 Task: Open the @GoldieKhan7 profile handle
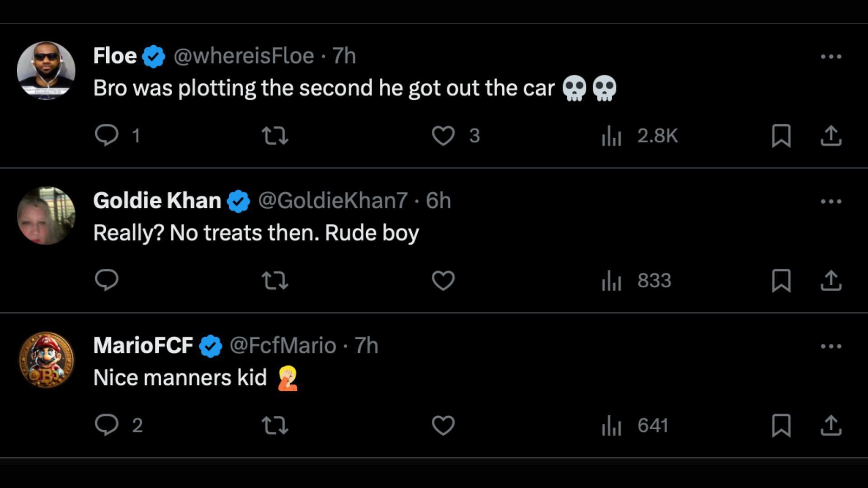pos(333,201)
